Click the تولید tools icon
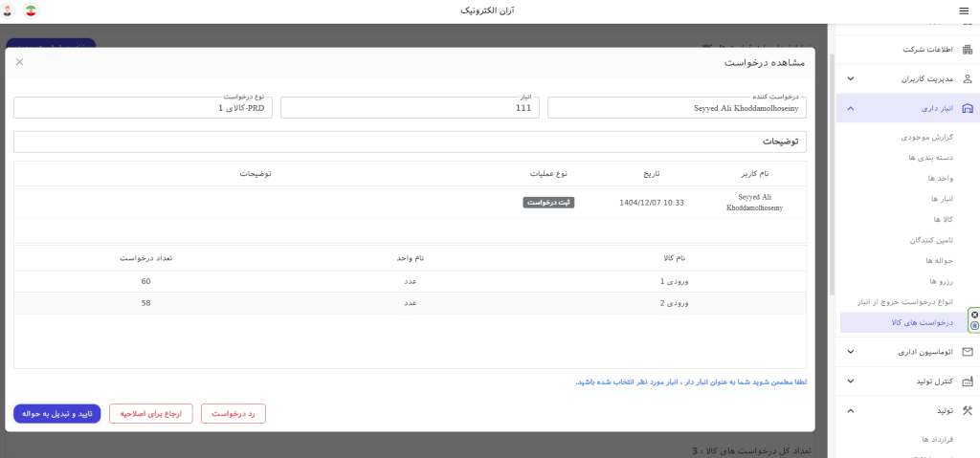The height and width of the screenshot is (458, 980). 967,410
